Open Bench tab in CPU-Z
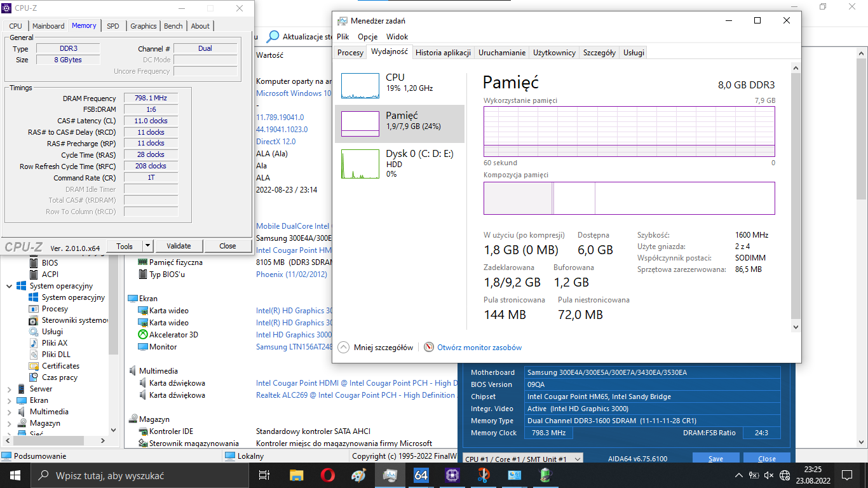The height and width of the screenshot is (488, 868). (173, 26)
